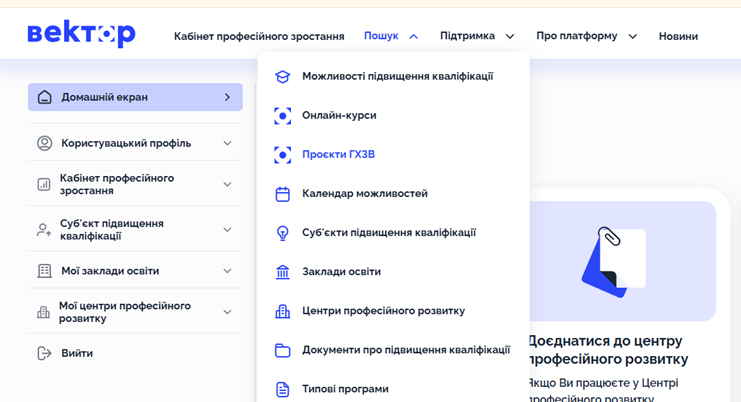741x402 pixels.
Task: Expand Мої центри професійного розвитку section
Action: click(227, 312)
